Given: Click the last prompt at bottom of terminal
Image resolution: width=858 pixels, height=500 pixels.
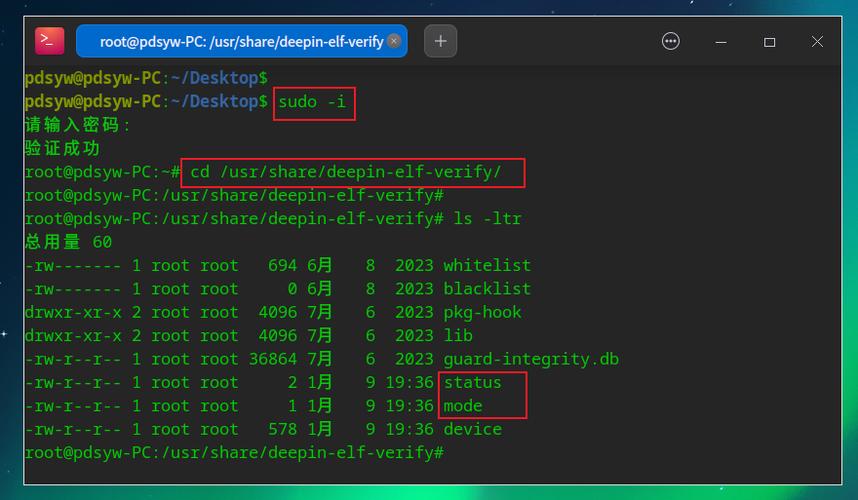Looking at the screenshot, I should [234, 453].
